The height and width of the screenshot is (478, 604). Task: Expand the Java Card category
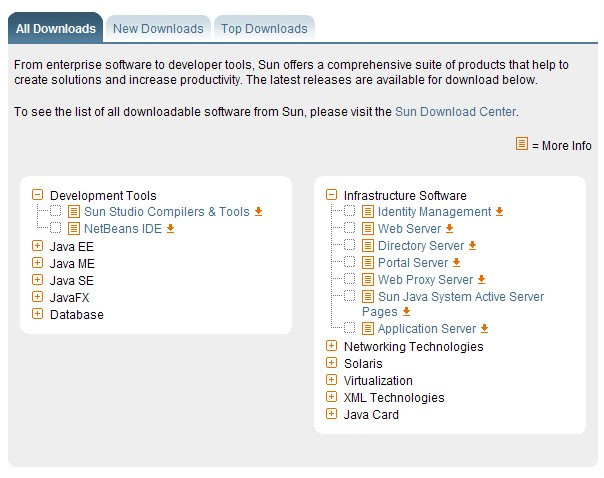tap(331, 414)
